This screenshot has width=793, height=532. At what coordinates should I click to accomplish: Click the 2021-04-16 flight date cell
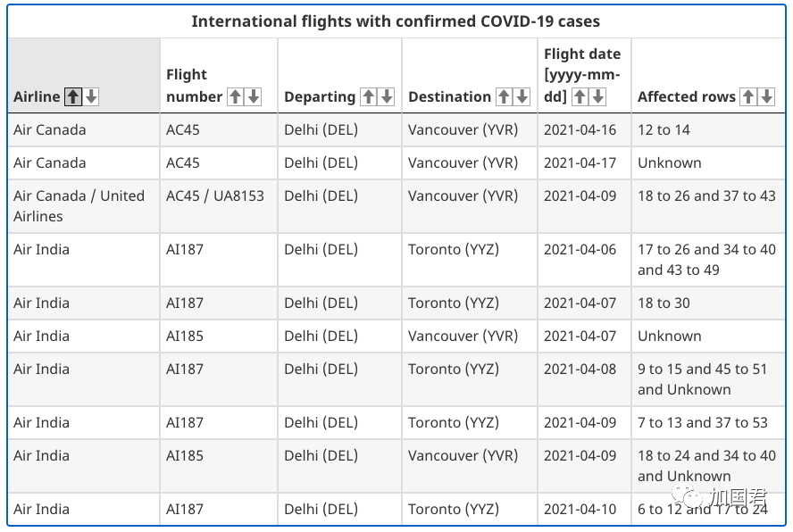tap(584, 130)
